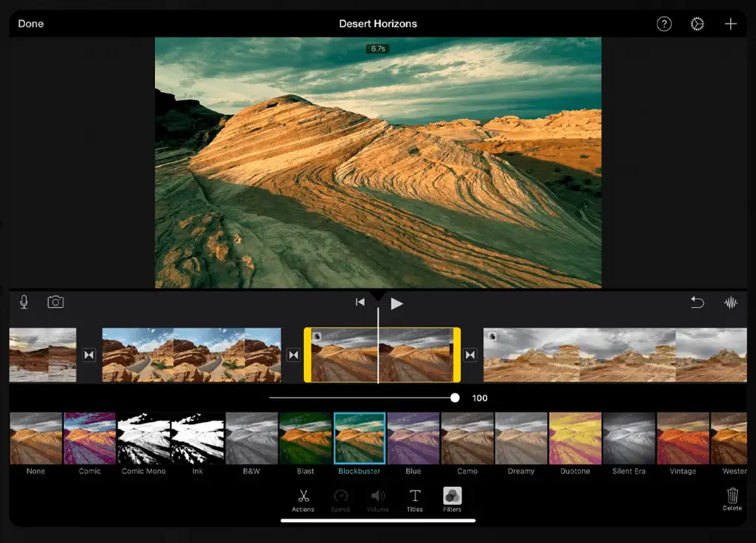Viewport: 756px width, 543px height.
Task: Apply the Duotone filter thumbnail
Action: coord(575,438)
